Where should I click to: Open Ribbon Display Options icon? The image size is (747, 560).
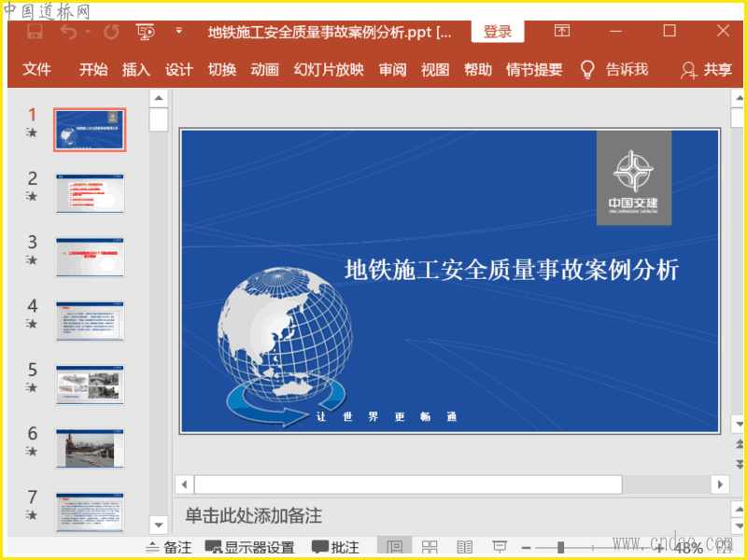coord(562,31)
